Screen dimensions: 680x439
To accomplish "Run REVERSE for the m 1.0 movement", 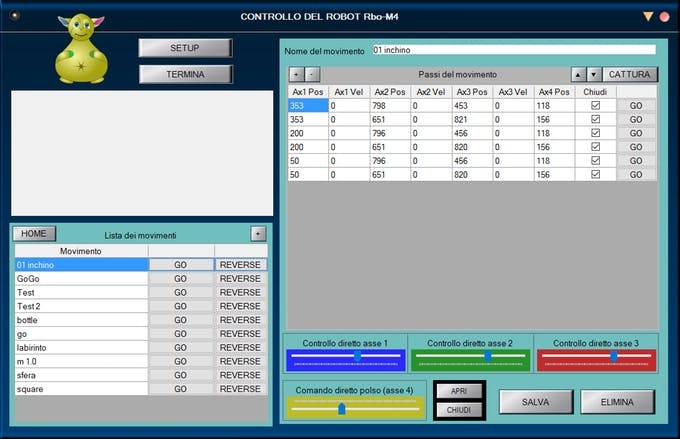I will (x=241, y=361).
